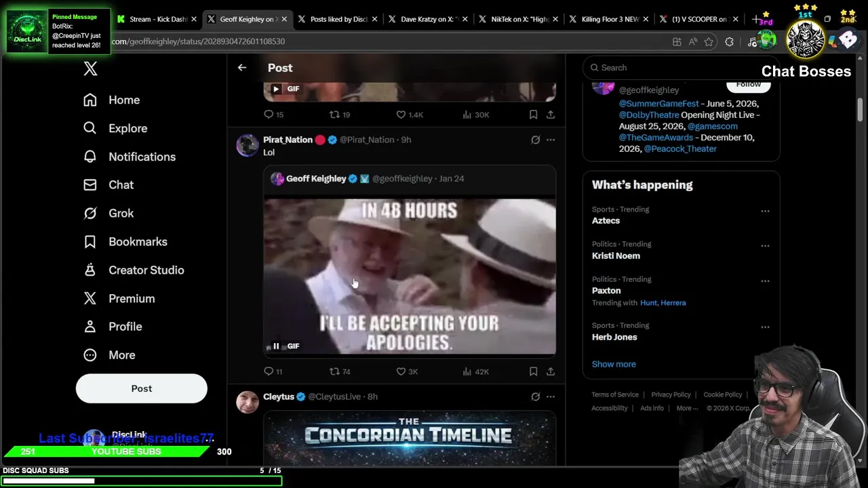
Task: Open the More menu in sidebar
Action: point(108,355)
